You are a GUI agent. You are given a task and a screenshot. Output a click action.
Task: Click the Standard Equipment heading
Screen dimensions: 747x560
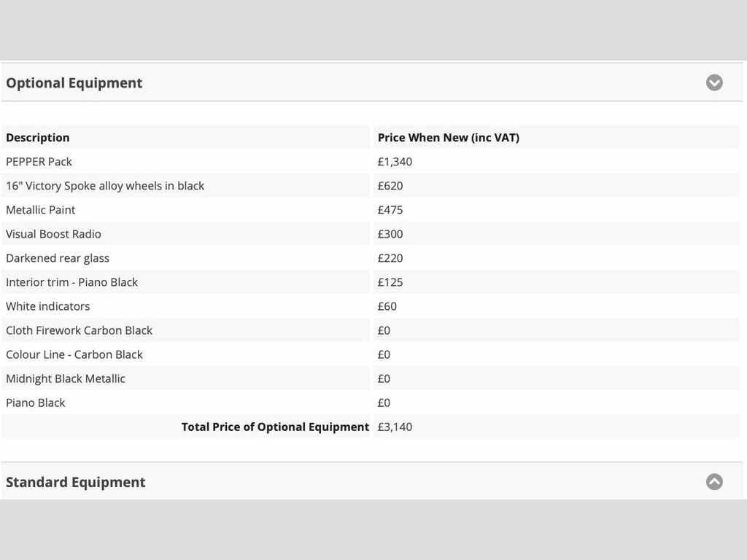(x=75, y=482)
